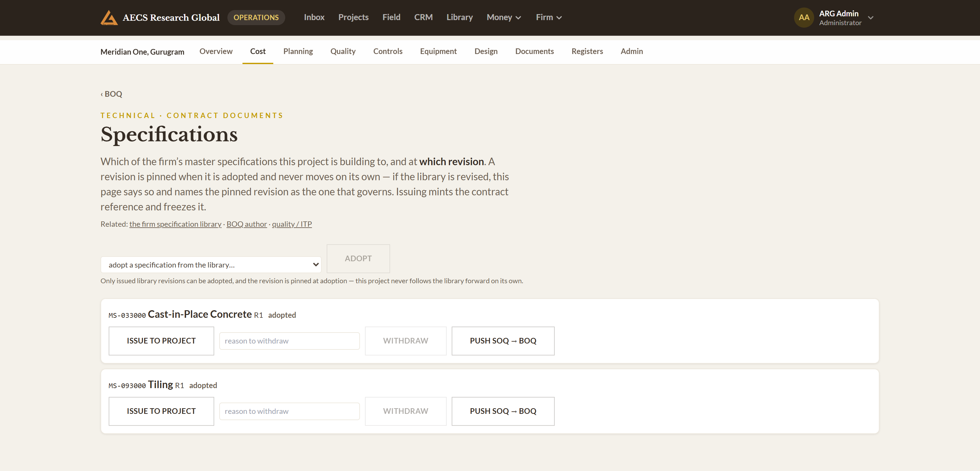Open the Registers tab
This screenshot has height=471, width=980.
[x=587, y=51]
